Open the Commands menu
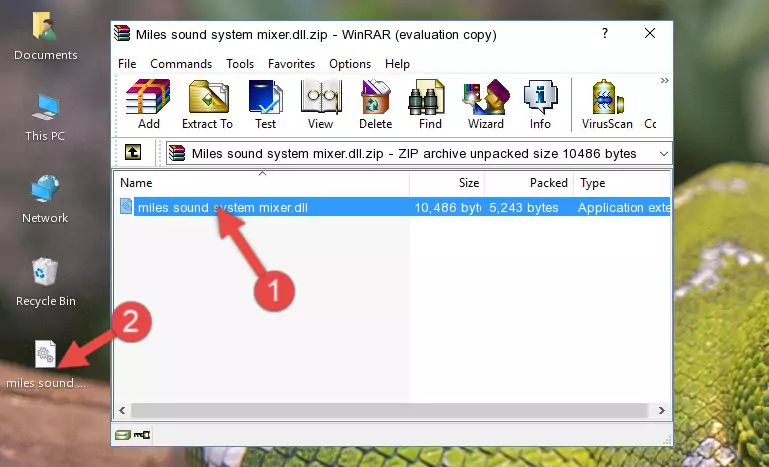This screenshot has width=769, height=467. point(181,64)
